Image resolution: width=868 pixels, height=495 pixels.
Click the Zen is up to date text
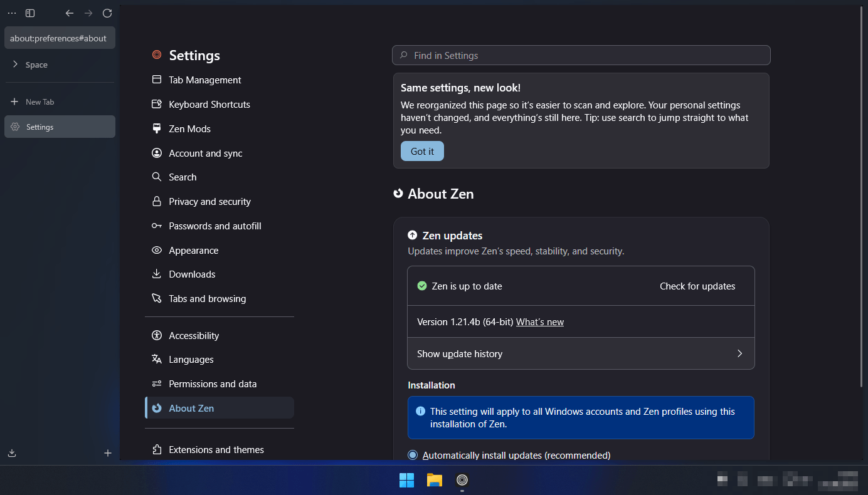[x=467, y=286]
